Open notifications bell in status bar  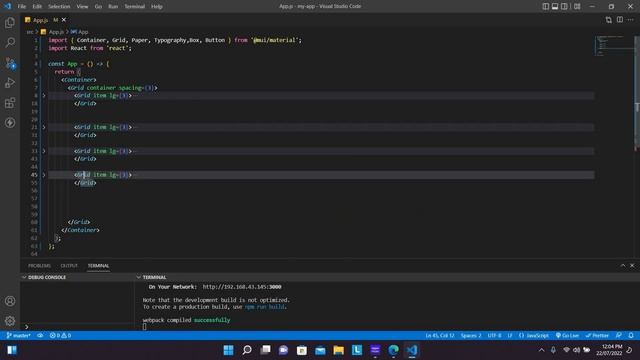[x=631, y=336]
